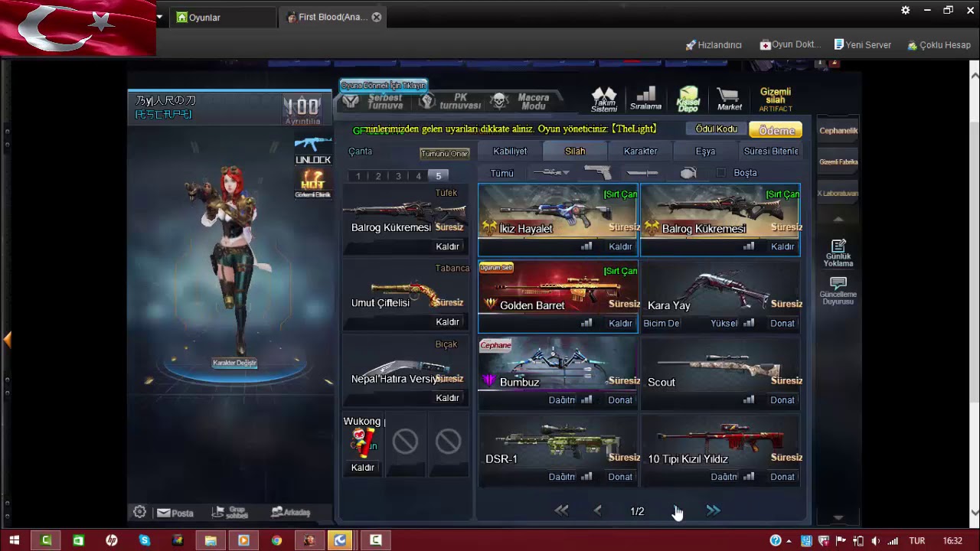Open Günlük Yoklama daily check-in
Screen dimensions: 980x551
(838, 253)
